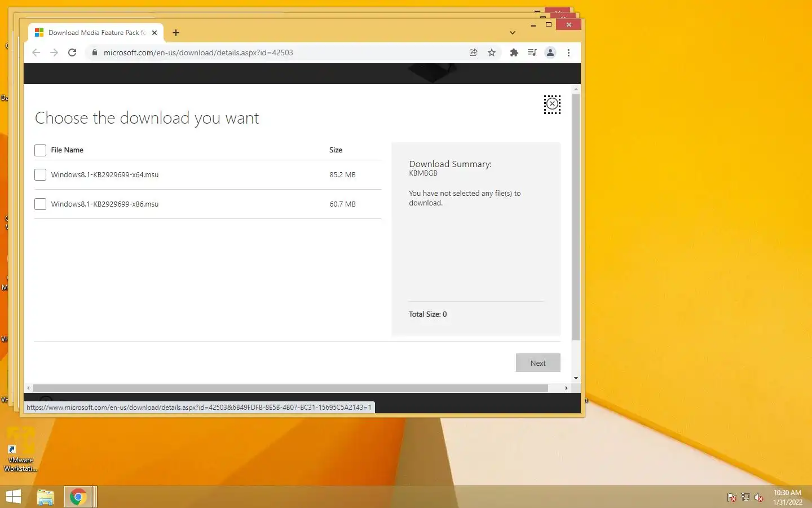The image size is (812, 508).
Task: Close the Download Media Feature Pack tab
Action: 155,33
